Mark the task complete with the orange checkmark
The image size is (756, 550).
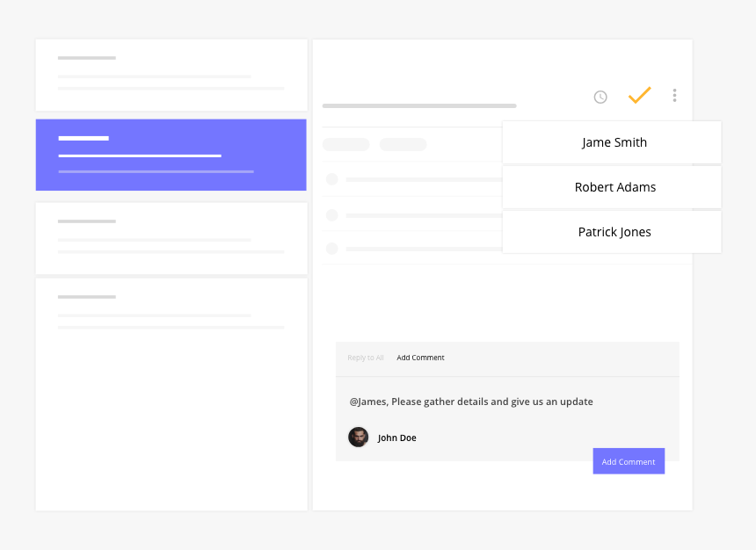639,95
